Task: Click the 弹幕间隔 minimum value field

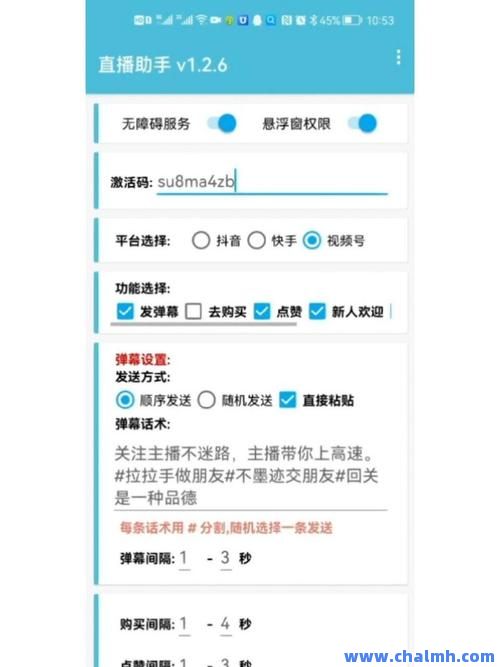Action: coord(184,558)
